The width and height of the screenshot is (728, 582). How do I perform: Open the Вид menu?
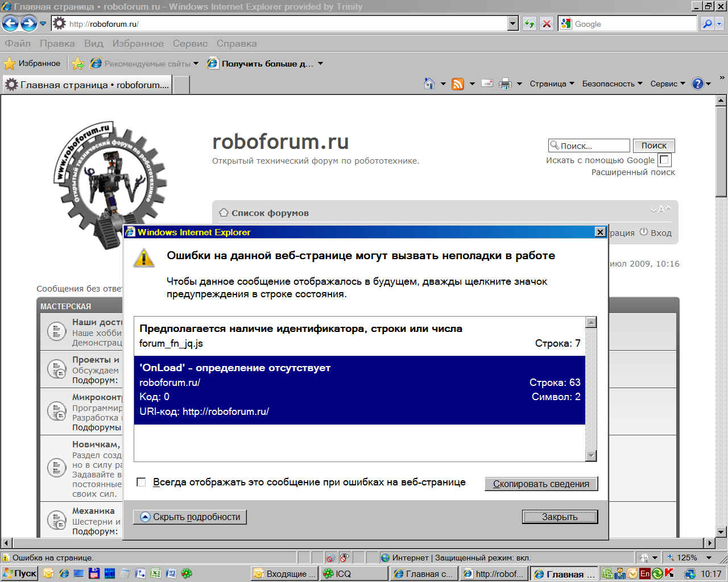[94, 43]
